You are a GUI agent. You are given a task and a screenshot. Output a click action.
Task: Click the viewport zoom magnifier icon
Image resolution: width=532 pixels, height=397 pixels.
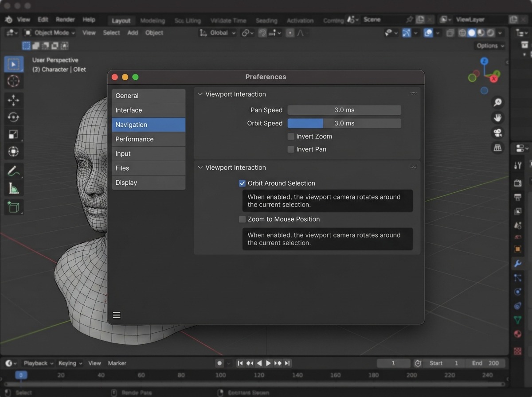(x=498, y=102)
